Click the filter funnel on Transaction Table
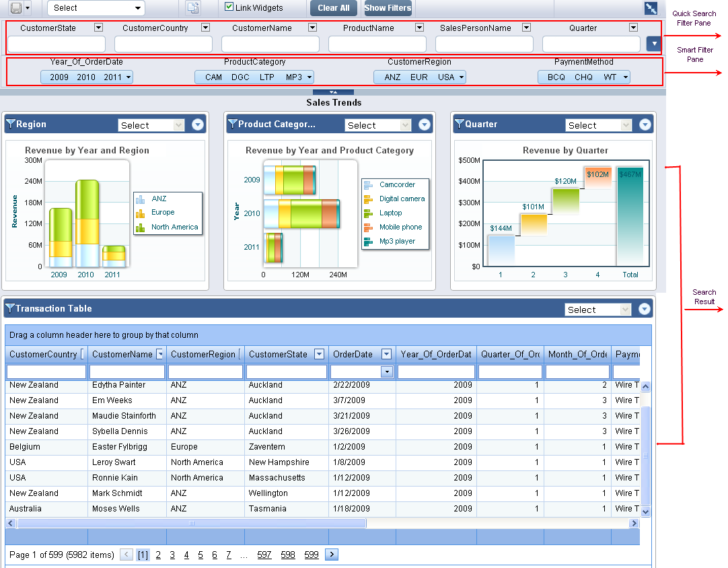This screenshot has height=568, width=728. click(x=10, y=308)
